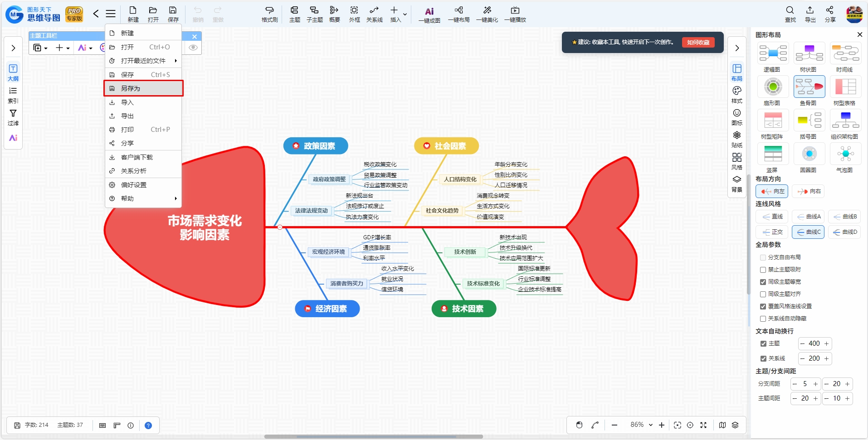
Task: Enable the 分支自由布局 checkbox
Action: tap(763, 257)
